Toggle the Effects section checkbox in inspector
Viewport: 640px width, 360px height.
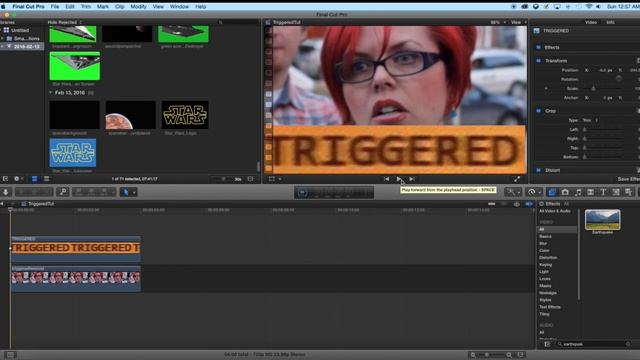click(538, 47)
